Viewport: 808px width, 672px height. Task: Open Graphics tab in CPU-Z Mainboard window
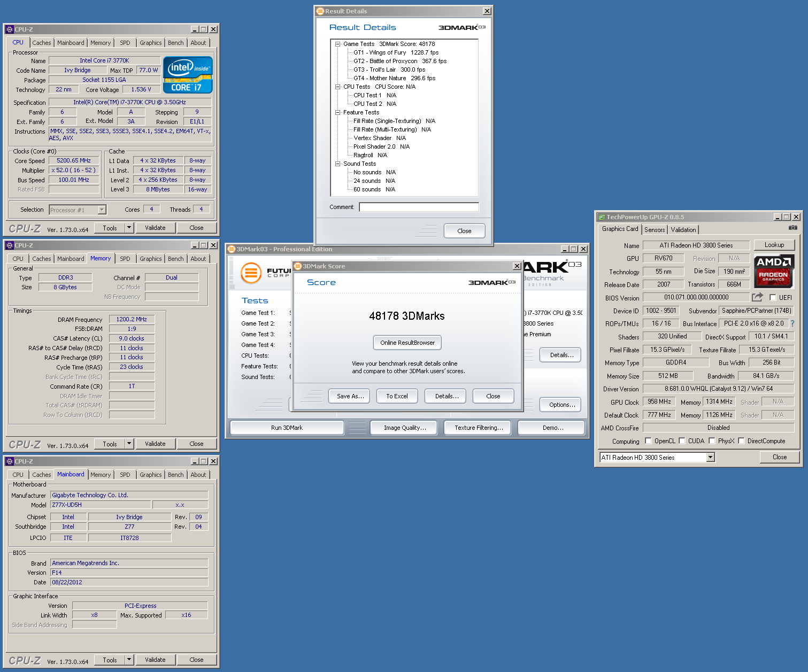click(x=151, y=475)
